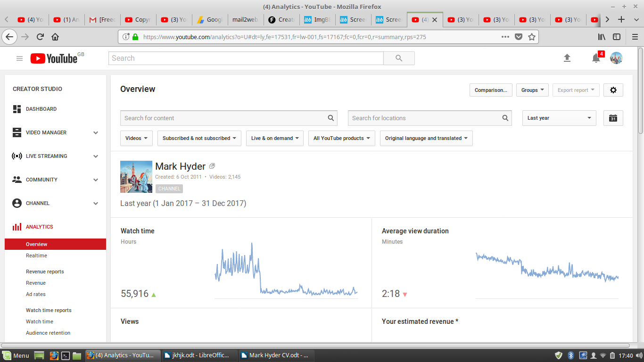
Task: Expand Subscribed & not subscribed dropdown
Action: tap(199, 139)
